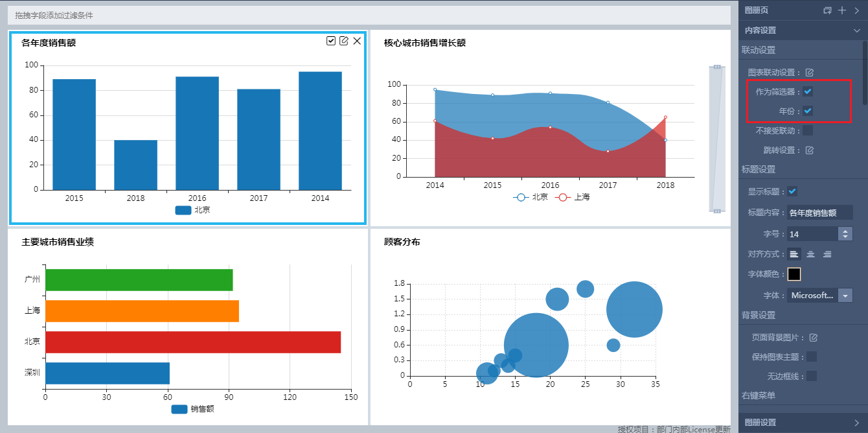Expand the 图册页 header arrow
Image resolution: width=868 pixels, height=433 pixels.
[x=856, y=10]
